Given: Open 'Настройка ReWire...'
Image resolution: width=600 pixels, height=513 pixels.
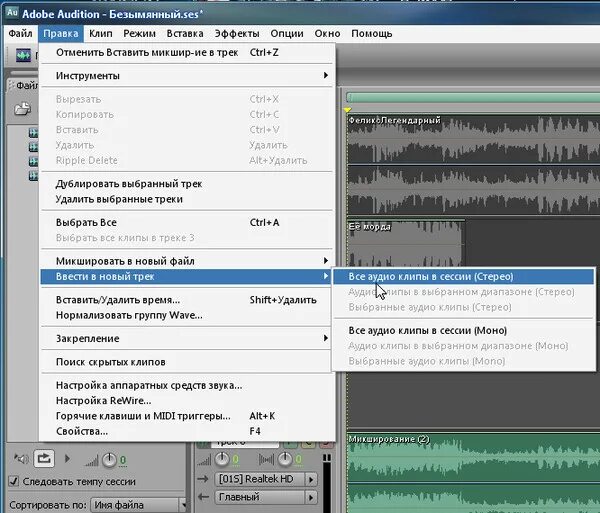Looking at the screenshot, I should pos(187,401).
